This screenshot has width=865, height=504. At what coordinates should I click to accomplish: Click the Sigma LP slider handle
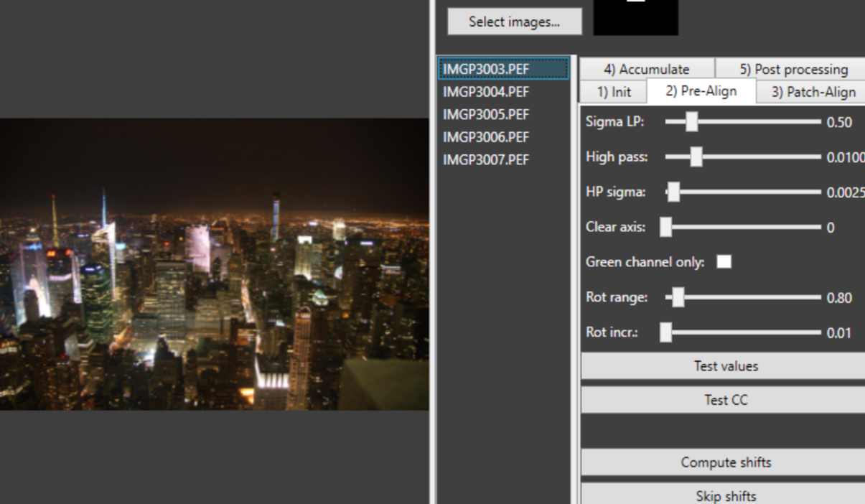(691, 122)
